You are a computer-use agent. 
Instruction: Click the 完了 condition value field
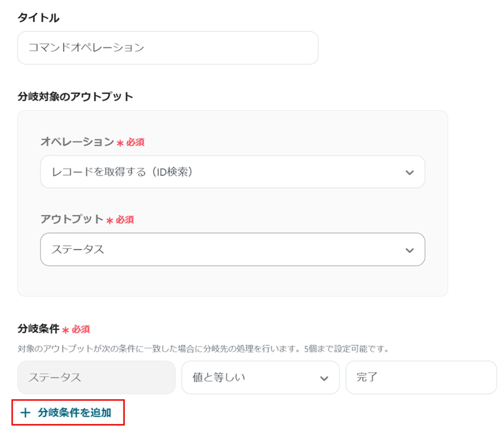point(421,377)
